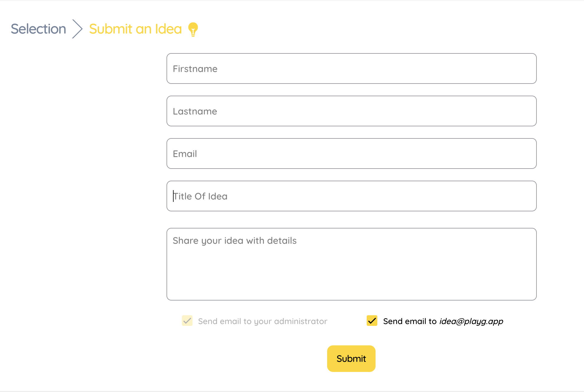Submit the idea with the yellow Submit button
The height and width of the screenshot is (392, 584).
(351, 359)
